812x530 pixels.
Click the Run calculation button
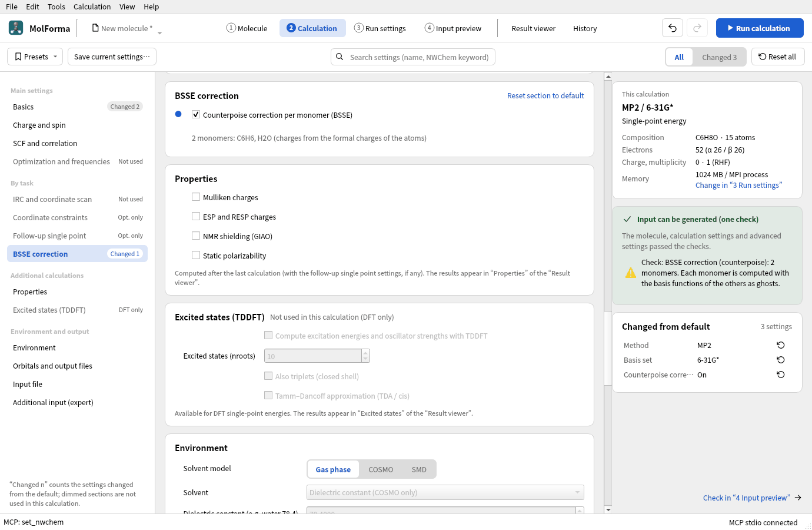click(x=760, y=28)
